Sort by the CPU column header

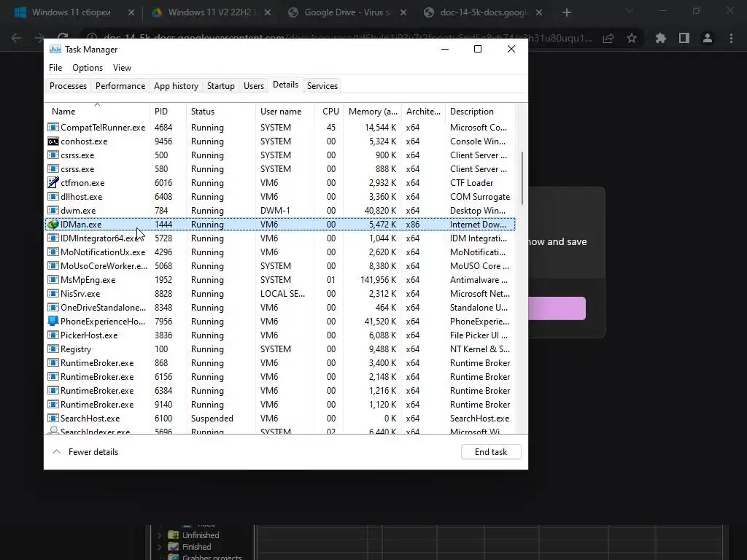[329, 112]
